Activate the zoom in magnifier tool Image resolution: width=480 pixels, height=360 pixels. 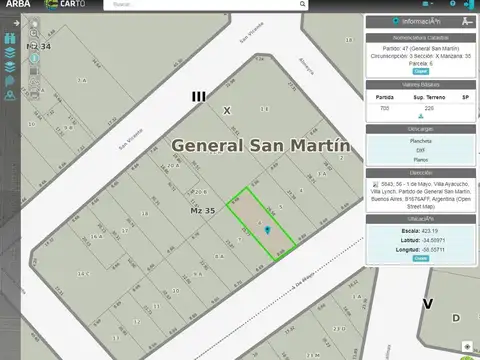point(34,33)
